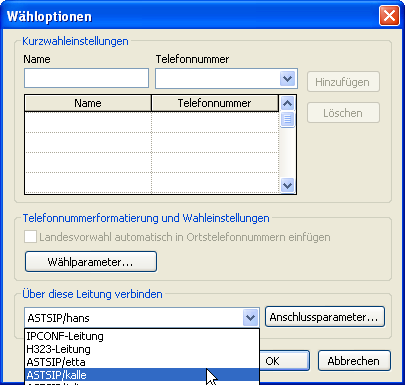
Task: Select IPCONF-Leitung from the line list
Action: (142, 336)
